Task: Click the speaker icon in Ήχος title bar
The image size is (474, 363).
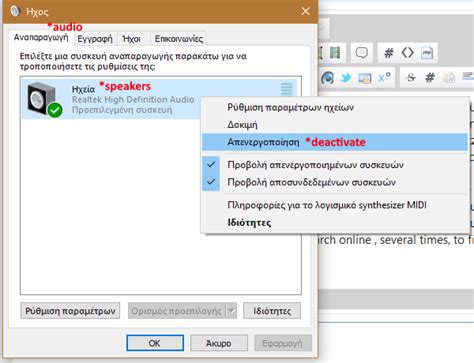Action: (x=15, y=11)
